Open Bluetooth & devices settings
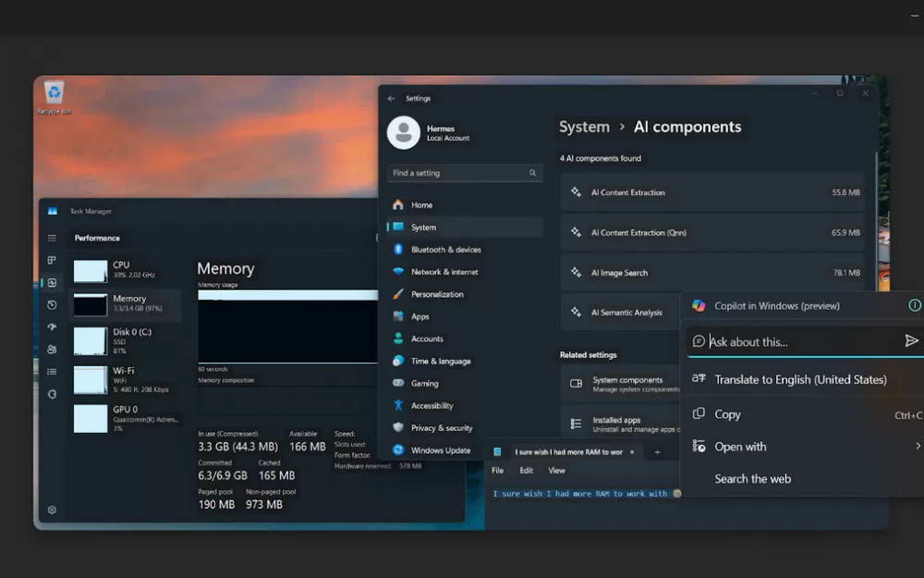924x578 pixels. click(465, 250)
